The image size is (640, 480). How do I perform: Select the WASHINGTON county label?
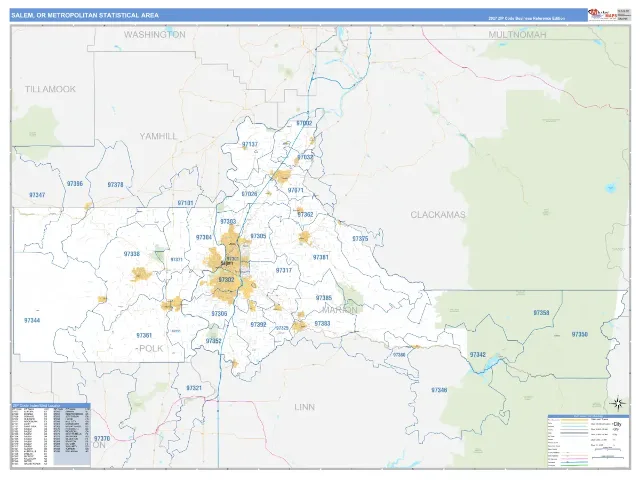point(155,35)
